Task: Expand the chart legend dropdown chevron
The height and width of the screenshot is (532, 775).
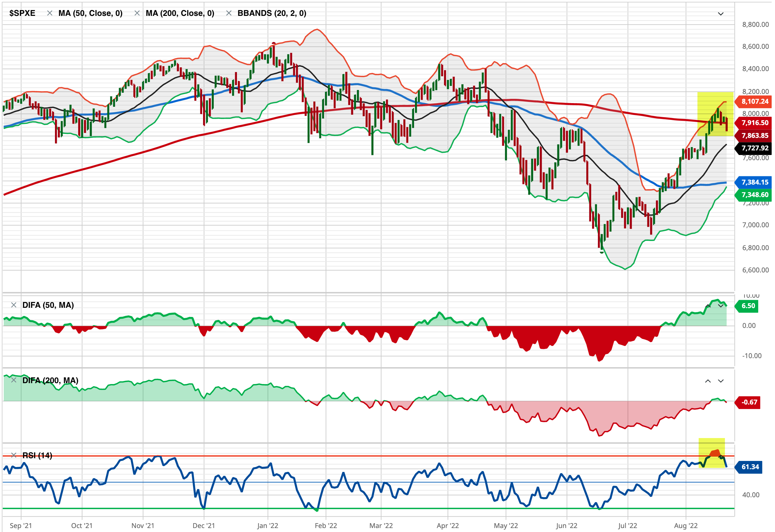Action: [721, 14]
